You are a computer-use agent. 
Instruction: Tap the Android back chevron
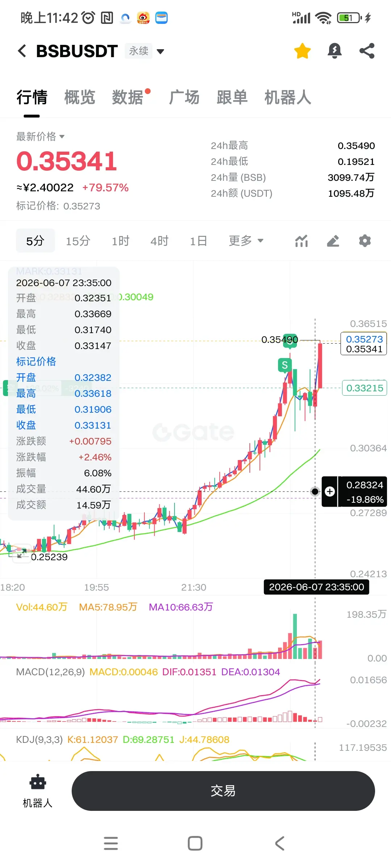pyautogui.click(x=279, y=843)
